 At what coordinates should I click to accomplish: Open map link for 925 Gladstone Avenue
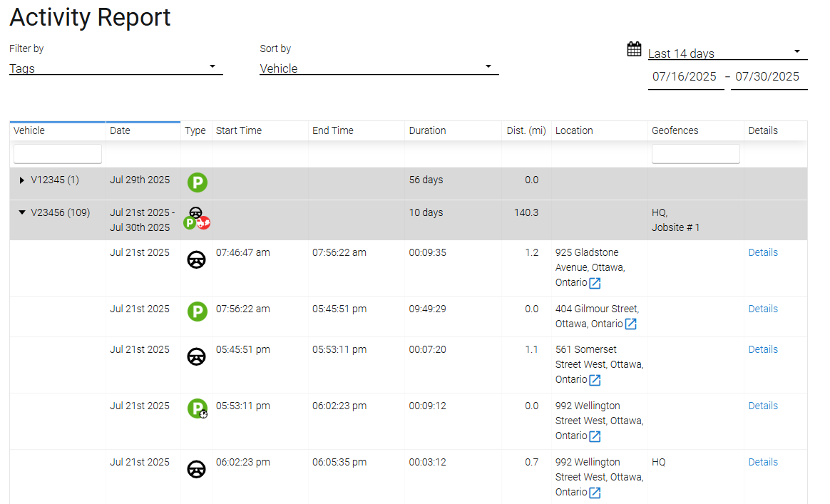pyautogui.click(x=595, y=283)
